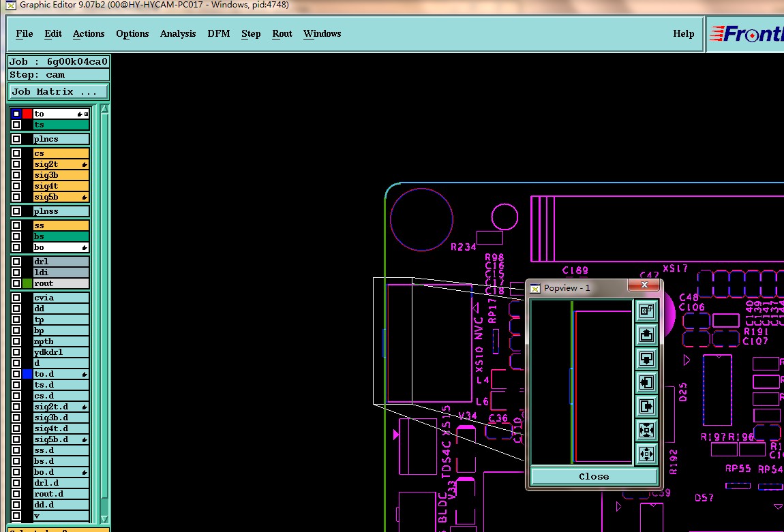Select the sig3b.d layer name
This screenshot has height=532, width=784.
pyautogui.click(x=61, y=418)
